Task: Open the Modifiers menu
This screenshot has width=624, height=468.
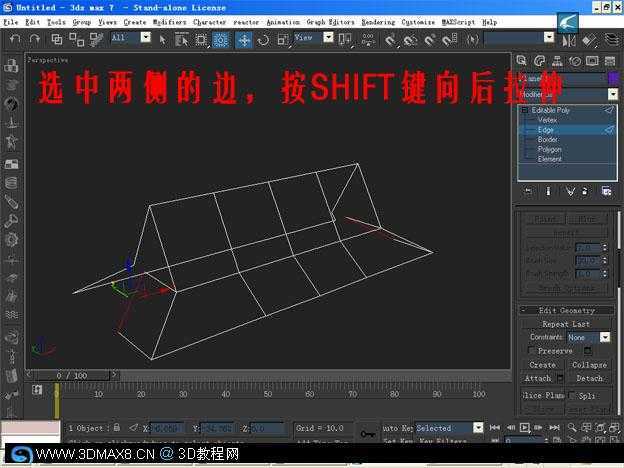Action: [170, 22]
